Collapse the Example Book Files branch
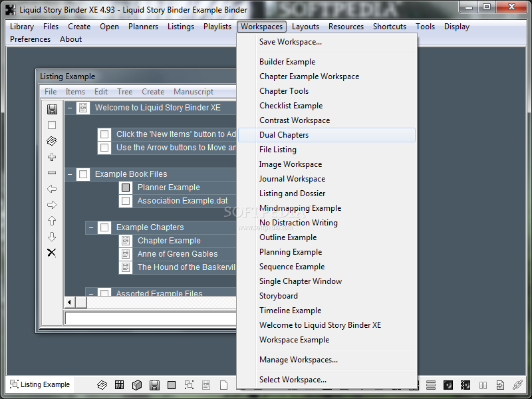532x399 pixels. 70,174
